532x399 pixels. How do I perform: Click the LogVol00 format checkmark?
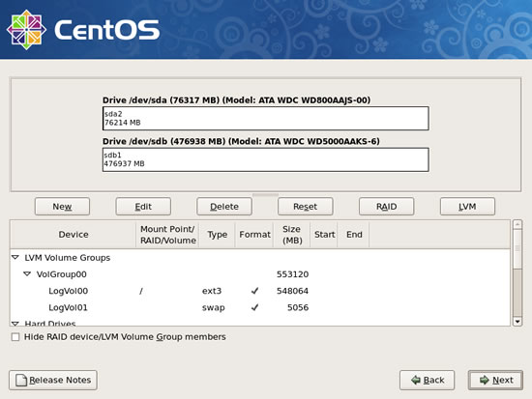pyautogui.click(x=254, y=291)
